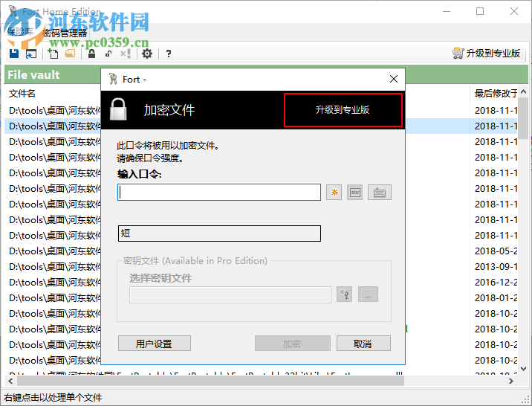Screen dimensions: 532x406
Task: Select the file row dated 2016-12-2
Action: click(x=262, y=283)
